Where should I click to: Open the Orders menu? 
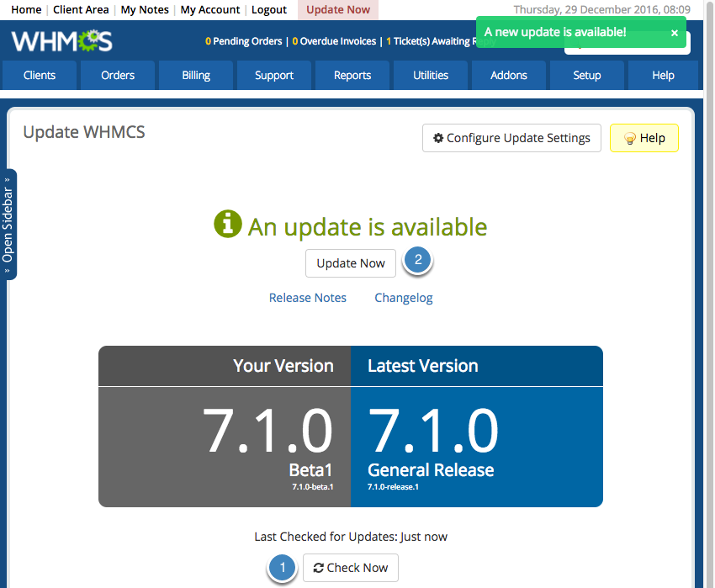tap(118, 75)
